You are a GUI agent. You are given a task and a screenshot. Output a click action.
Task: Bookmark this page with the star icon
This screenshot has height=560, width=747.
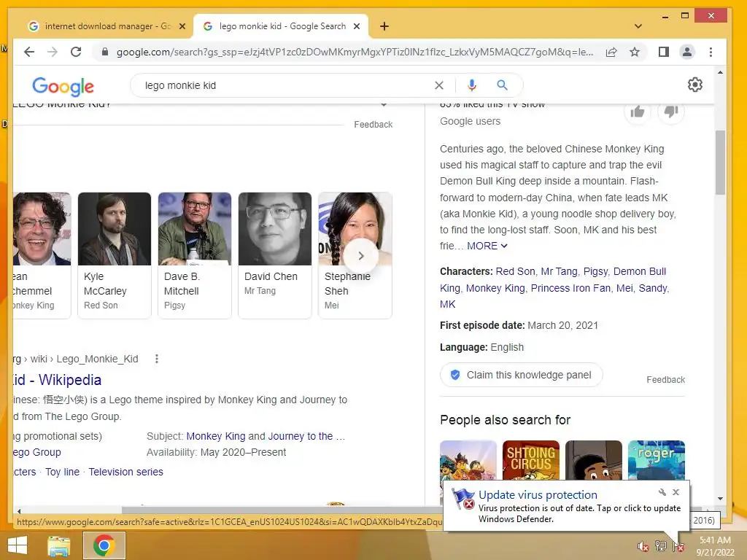point(635,52)
